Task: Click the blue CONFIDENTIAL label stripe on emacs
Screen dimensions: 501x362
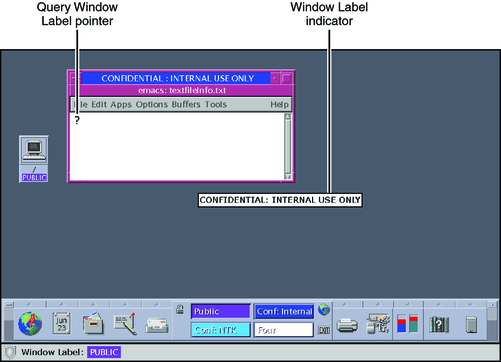Action: click(x=177, y=78)
